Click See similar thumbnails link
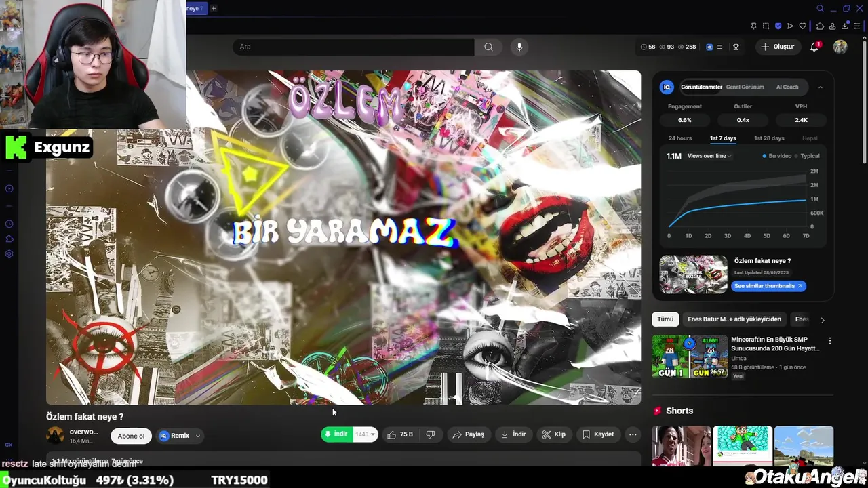The width and height of the screenshot is (868, 488). pyautogui.click(x=768, y=286)
